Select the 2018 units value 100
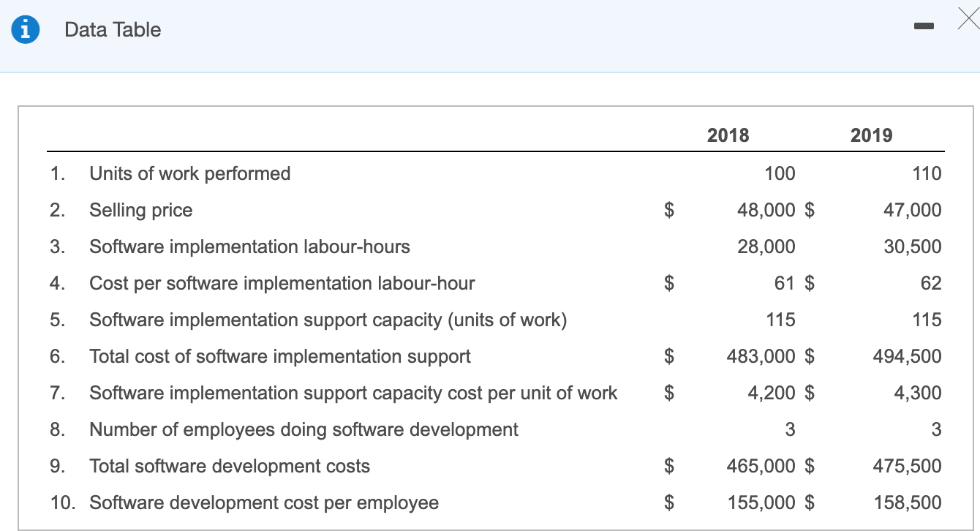The width and height of the screenshot is (980, 531). pyautogui.click(x=780, y=173)
